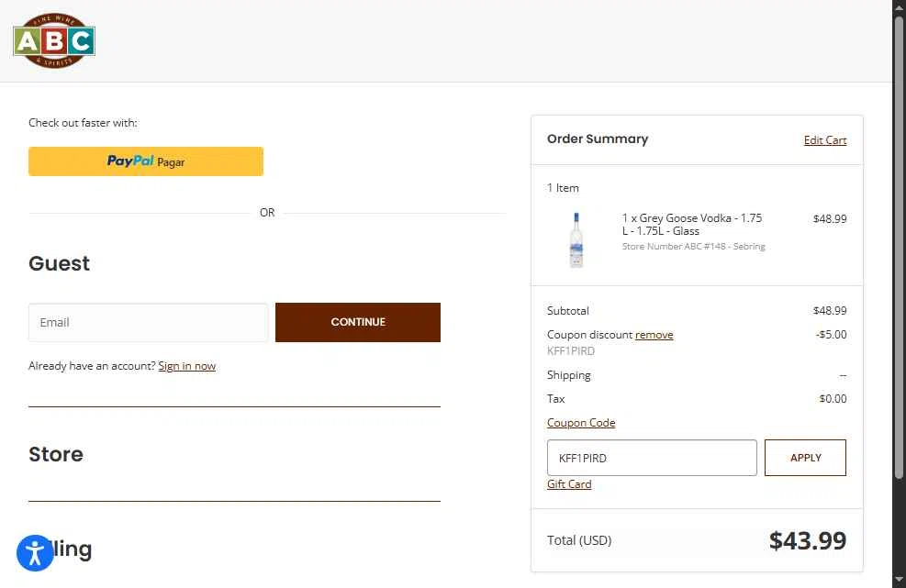906x588 pixels.
Task: Remove the coupon discount
Action: click(x=654, y=335)
